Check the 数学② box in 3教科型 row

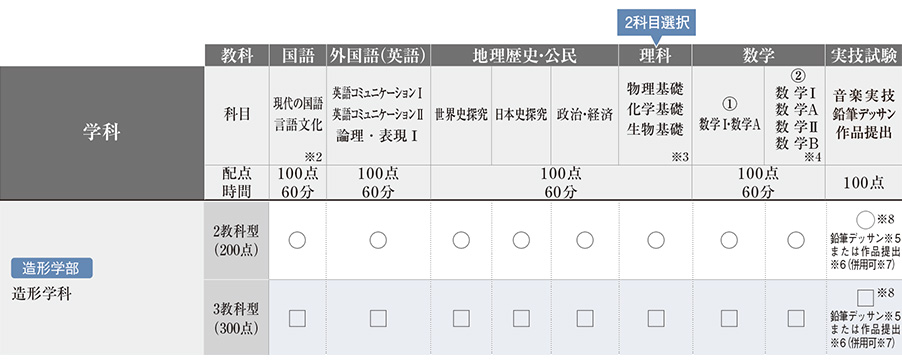[796, 318]
